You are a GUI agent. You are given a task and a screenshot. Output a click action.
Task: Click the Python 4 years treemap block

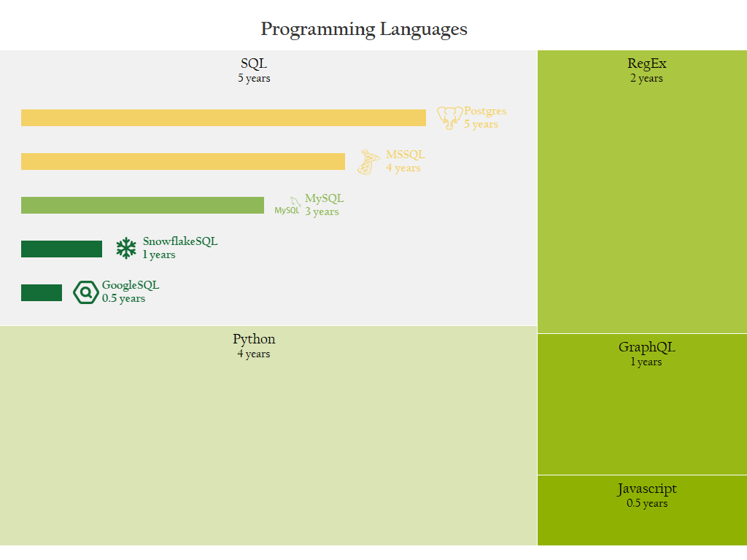pos(268,436)
